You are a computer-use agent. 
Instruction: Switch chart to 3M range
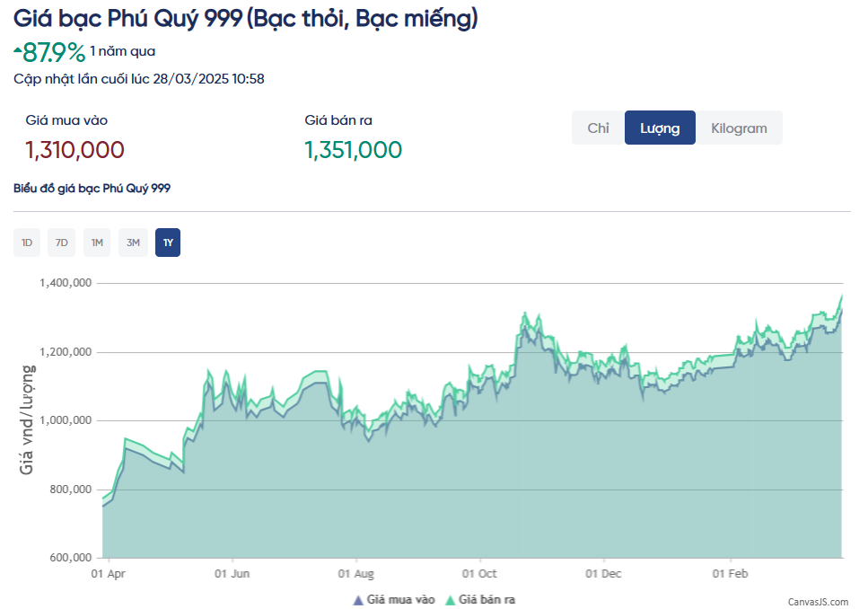(x=133, y=243)
